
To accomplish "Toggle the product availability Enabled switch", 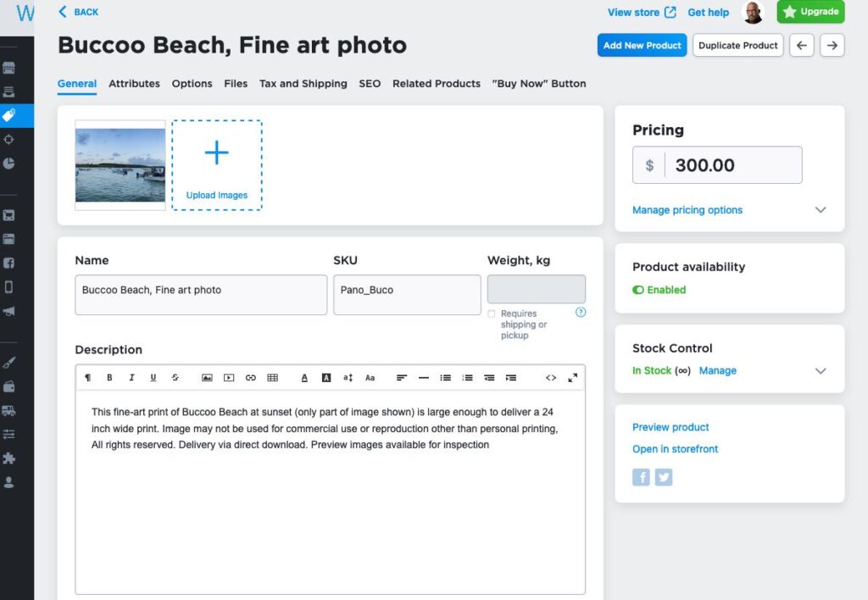I will (x=638, y=290).
